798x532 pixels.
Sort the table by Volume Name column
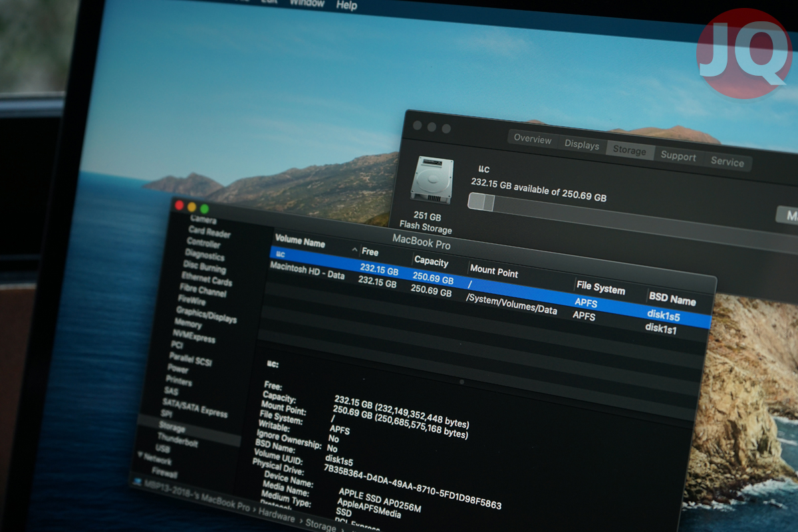click(300, 243)
